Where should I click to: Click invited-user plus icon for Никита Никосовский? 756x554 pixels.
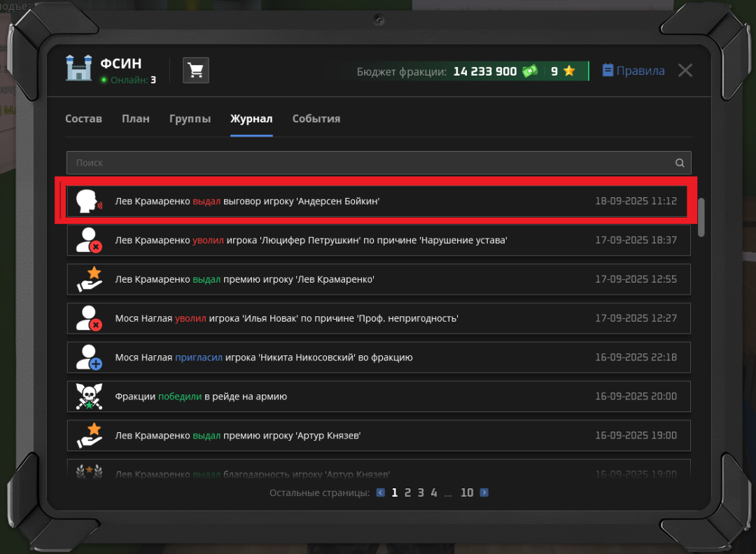point(89,357)
